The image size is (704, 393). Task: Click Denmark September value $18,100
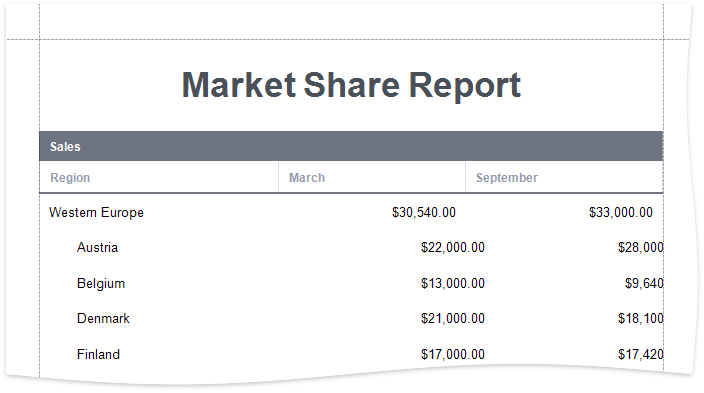pos(641,318)
